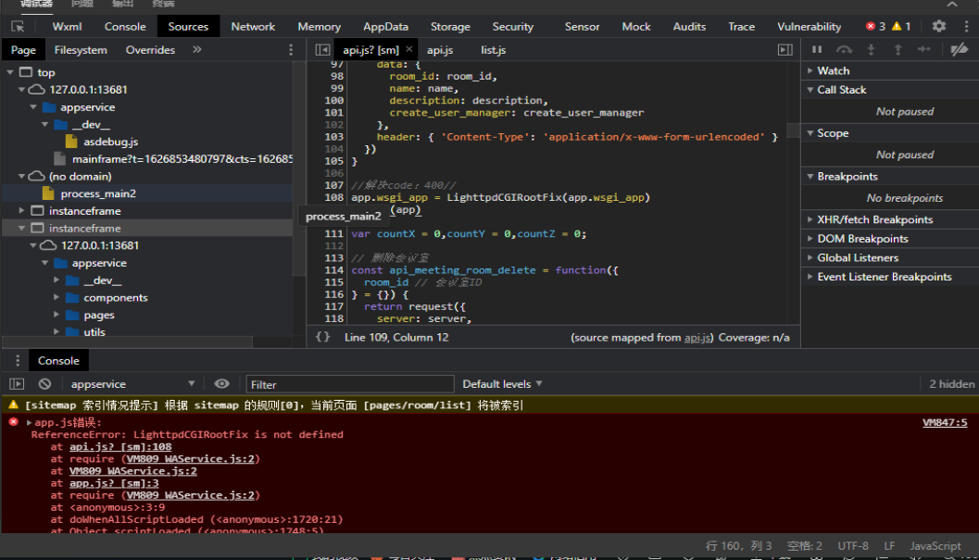This screenshot has height=560, width=979.
Task: Clear the console
Action: click(44, 384)
